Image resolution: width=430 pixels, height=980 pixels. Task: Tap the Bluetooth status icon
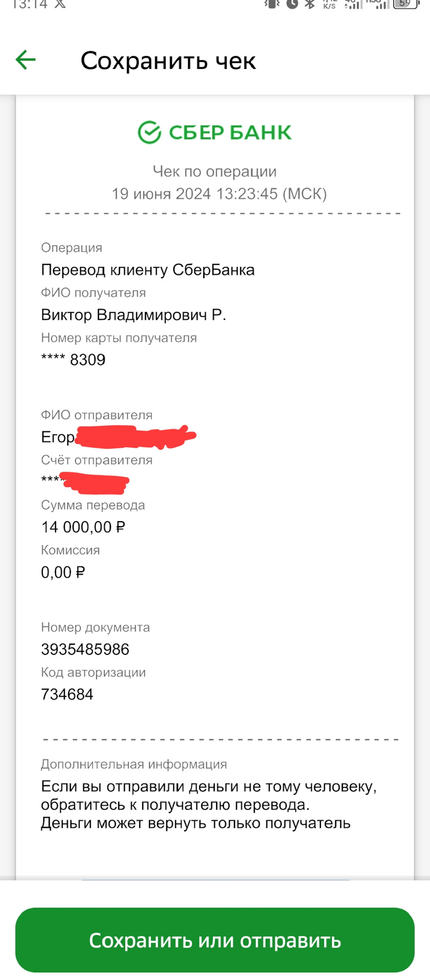(x=309, y=4)
